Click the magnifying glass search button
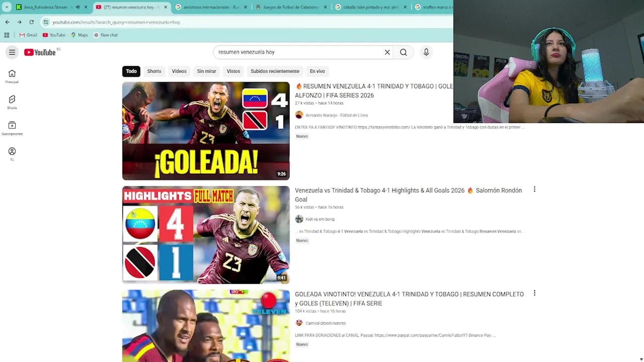Screen dimensions: 644x362 point(404,52)
